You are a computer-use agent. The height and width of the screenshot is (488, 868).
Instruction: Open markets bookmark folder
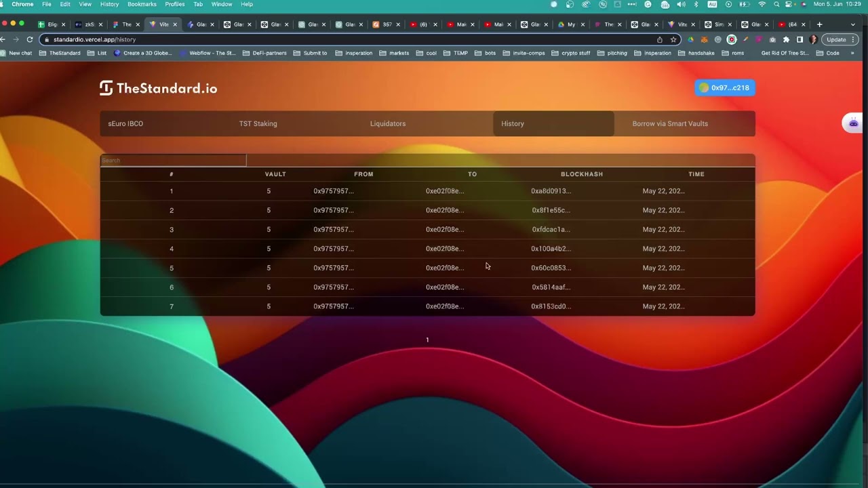click(395, 53)
